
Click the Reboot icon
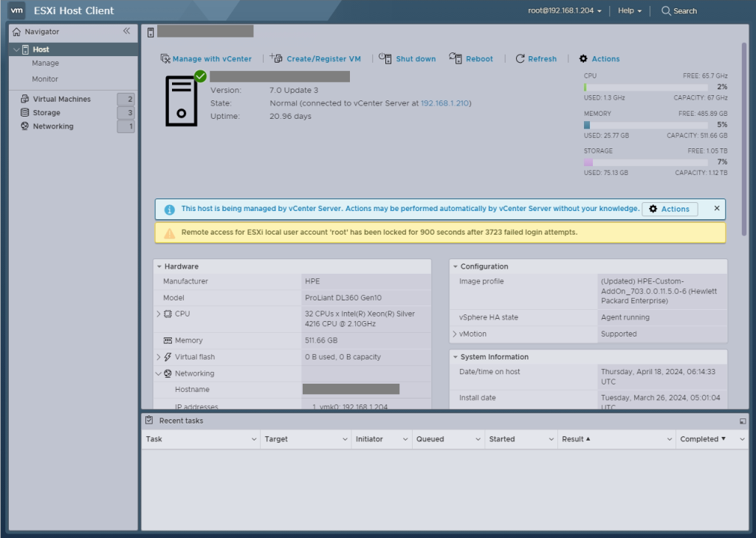455,58
